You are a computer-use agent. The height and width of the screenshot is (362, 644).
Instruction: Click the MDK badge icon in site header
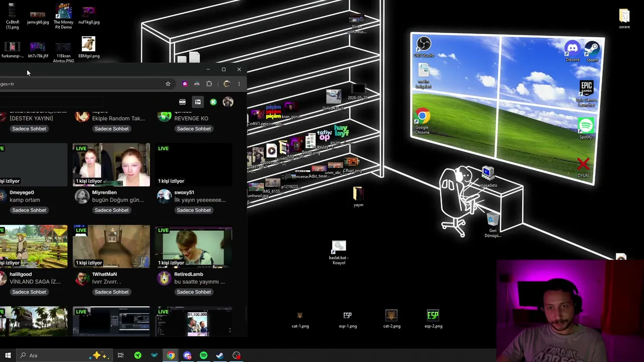pyautogui.click(x=183, y=102)
